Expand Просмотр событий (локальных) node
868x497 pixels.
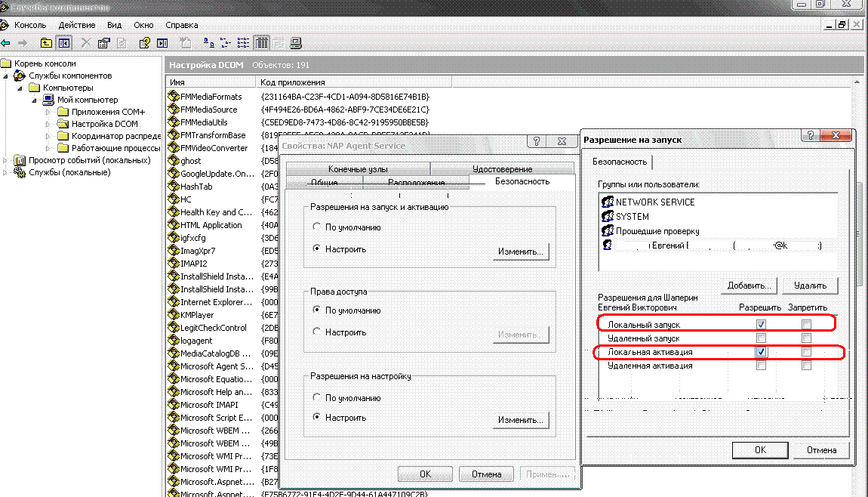6,160
